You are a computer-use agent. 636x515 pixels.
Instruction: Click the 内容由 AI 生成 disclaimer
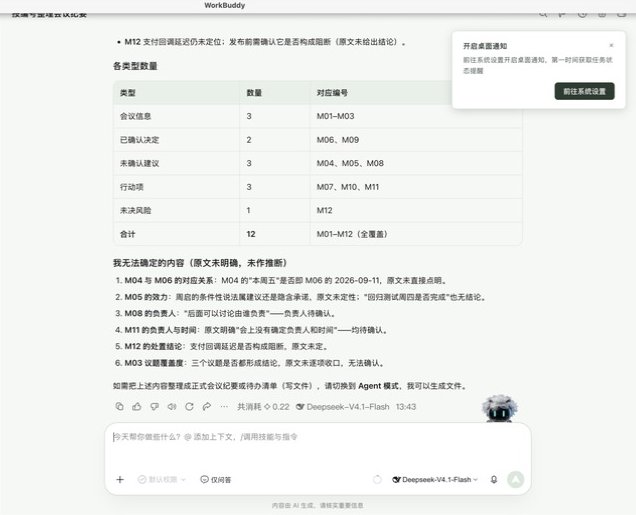[318, 505]
